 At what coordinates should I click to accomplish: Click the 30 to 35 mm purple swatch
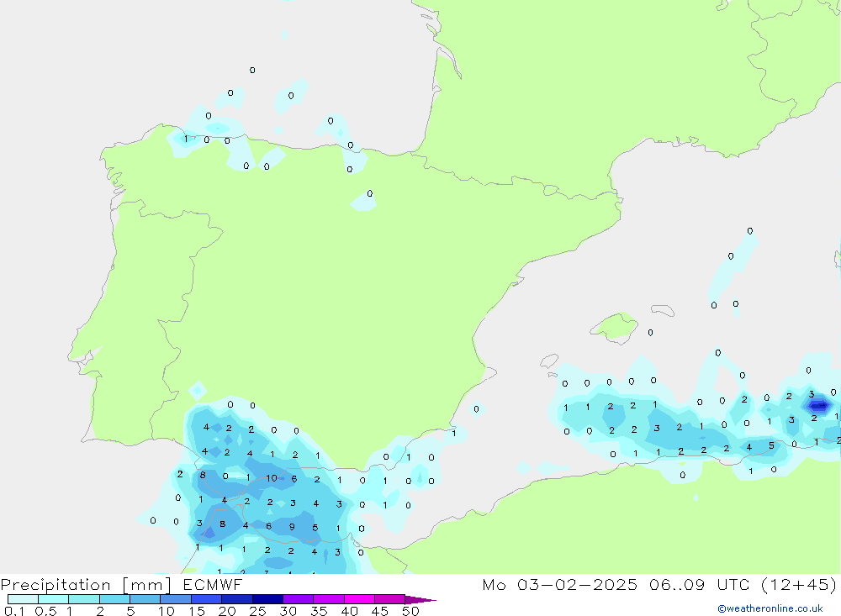tap(298, 599)
